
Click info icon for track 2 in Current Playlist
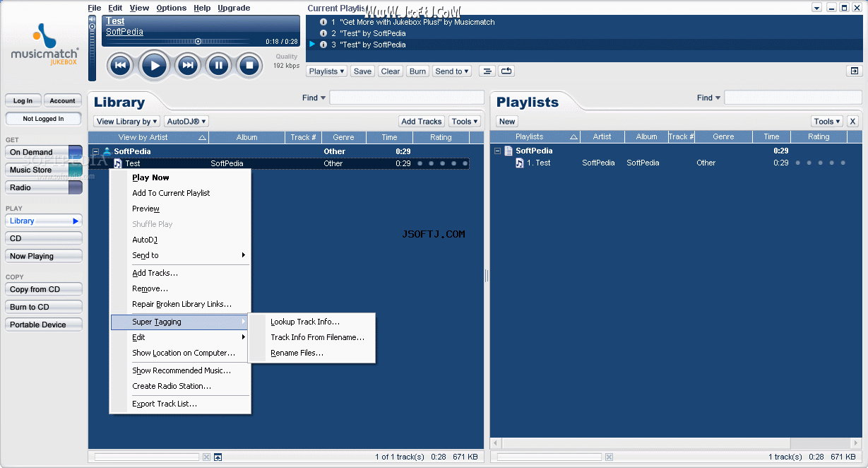[x=323, y=33]
